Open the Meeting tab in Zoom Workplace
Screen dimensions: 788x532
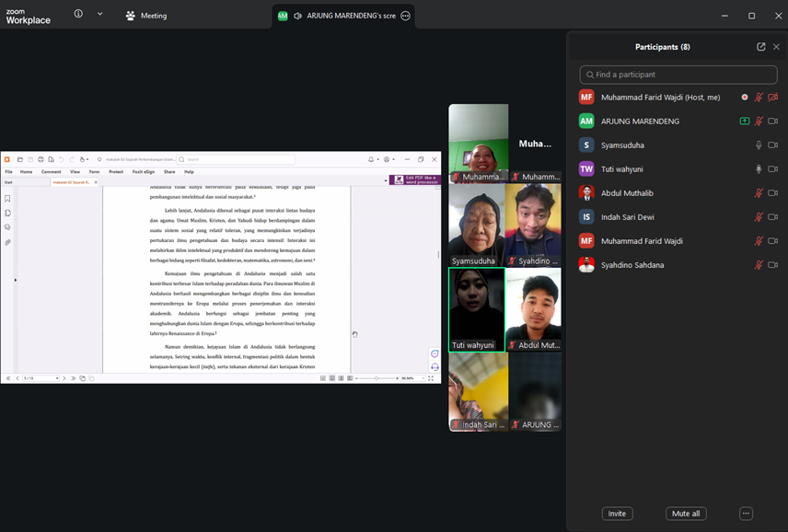point(146,16)
